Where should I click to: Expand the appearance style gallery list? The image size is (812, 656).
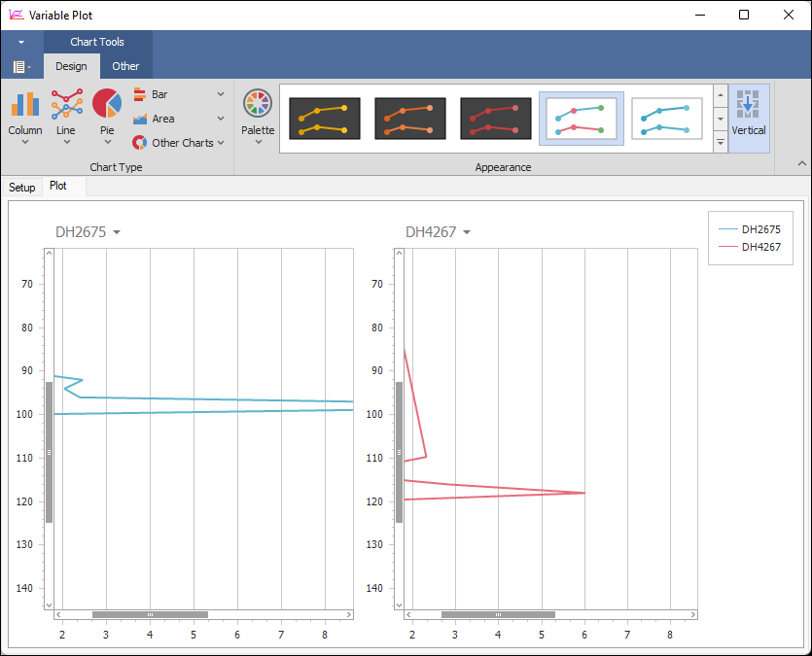(721, 142)
